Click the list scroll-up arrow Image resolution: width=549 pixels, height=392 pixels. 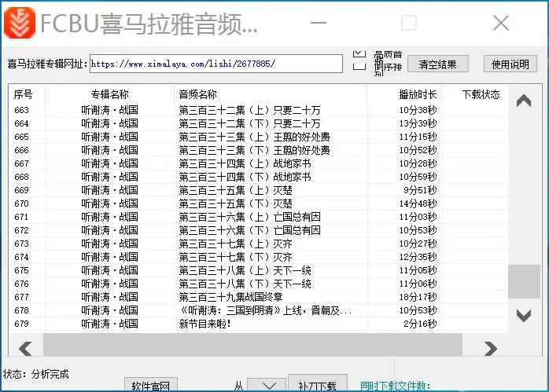(524, 101)
